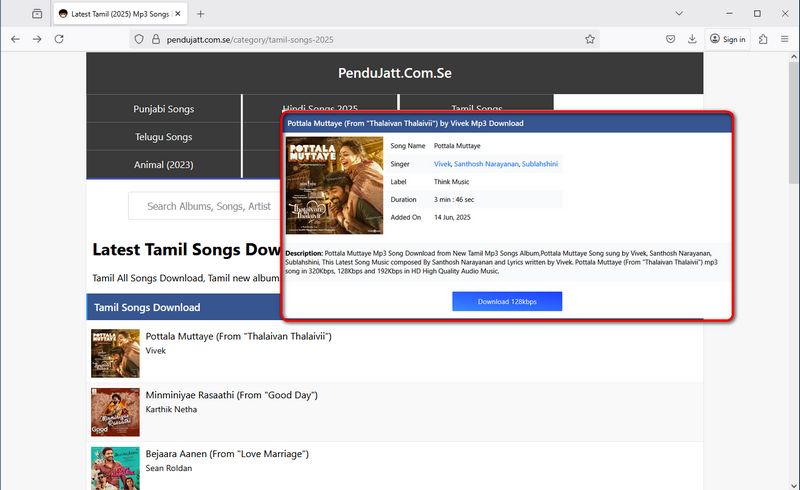Select the 'Sean Roldan' artist text
Screen dimensions: 800x490
(169, 468)
